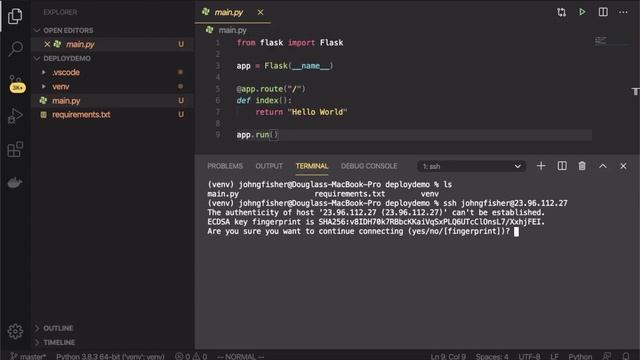
Task: Open the Explorer view in activity bar
Action: click(15, 16)
